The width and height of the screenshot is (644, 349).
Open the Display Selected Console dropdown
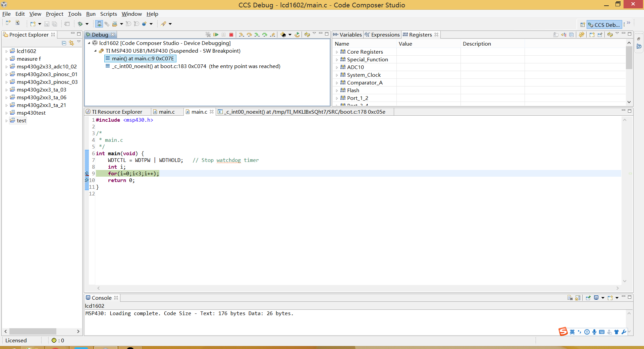(x=603, y=298)
